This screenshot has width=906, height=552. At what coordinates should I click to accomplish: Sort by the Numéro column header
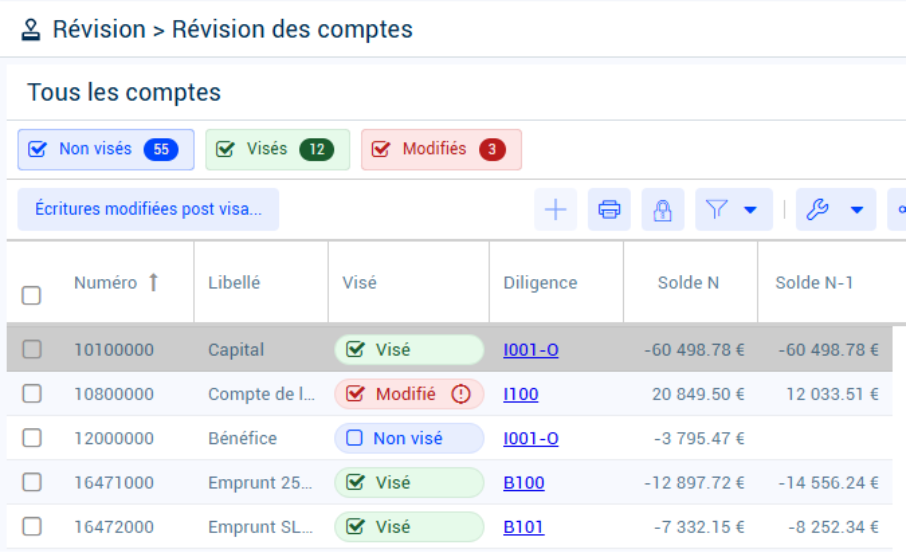pyautogui.click(x=106, y=283)
